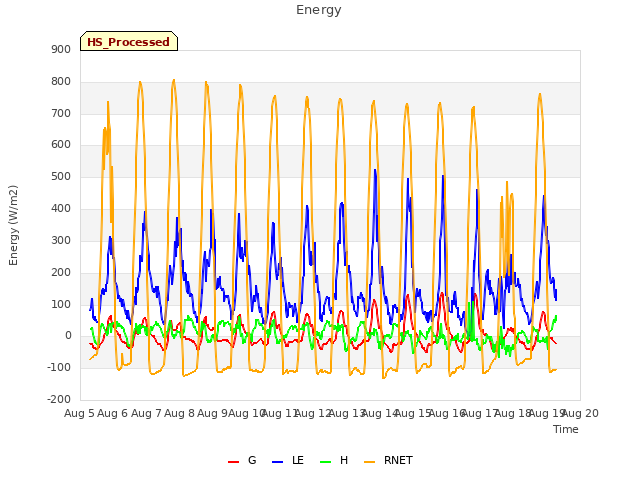640x480 pixels.
Task: Click the blue LE legend color marker
Action: 277,462
